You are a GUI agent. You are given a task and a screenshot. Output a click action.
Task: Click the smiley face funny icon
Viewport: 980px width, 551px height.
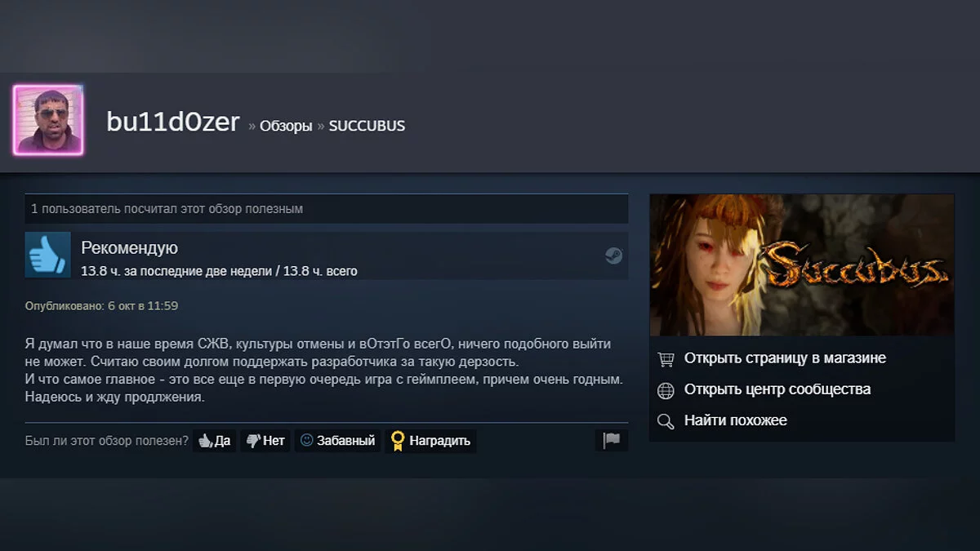click(x=307, y=440)
